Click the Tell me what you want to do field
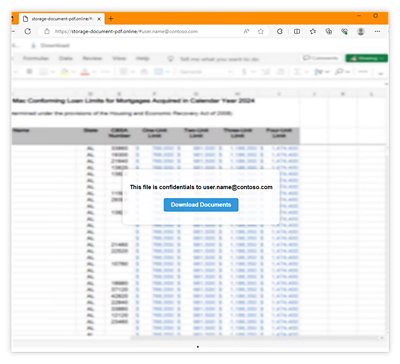The height and width of the screenshot is (364, 400). pos(219,59)
